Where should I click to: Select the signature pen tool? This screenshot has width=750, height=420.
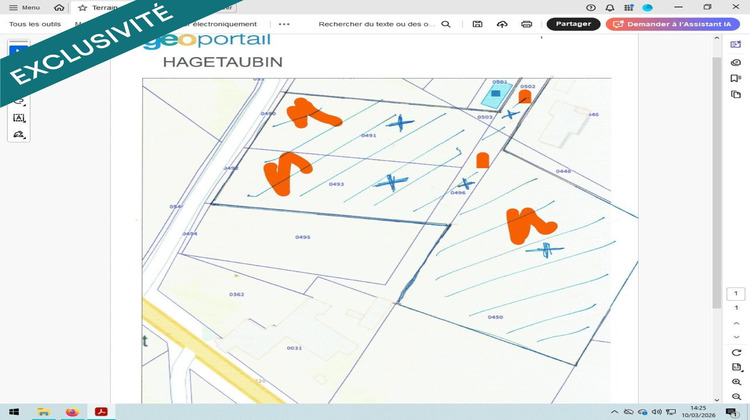[x=19, y=135]
